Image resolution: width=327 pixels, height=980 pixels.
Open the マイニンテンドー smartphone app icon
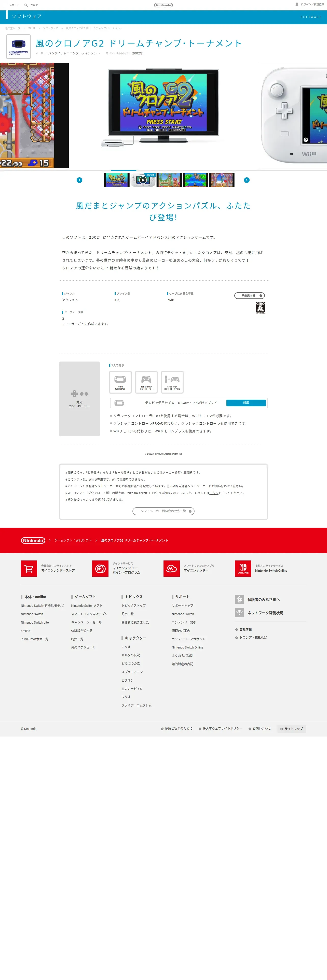click(172, 568)
